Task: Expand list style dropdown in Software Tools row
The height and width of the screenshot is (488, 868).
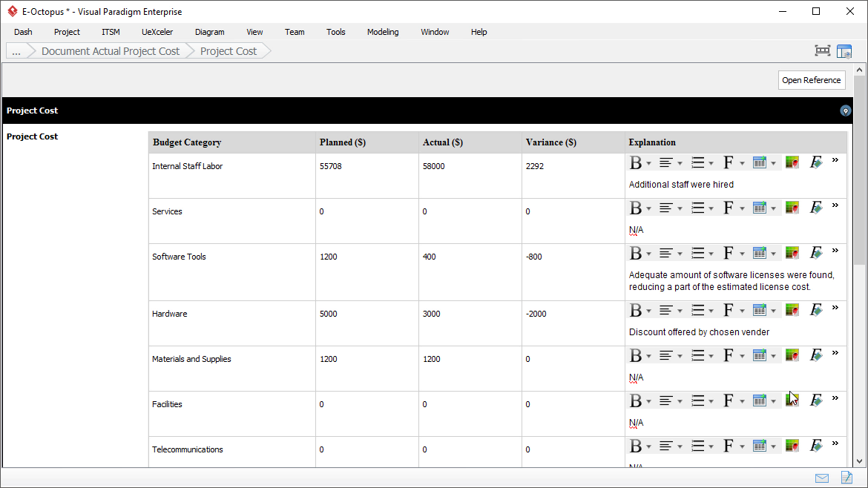Action: click(711, 254)
